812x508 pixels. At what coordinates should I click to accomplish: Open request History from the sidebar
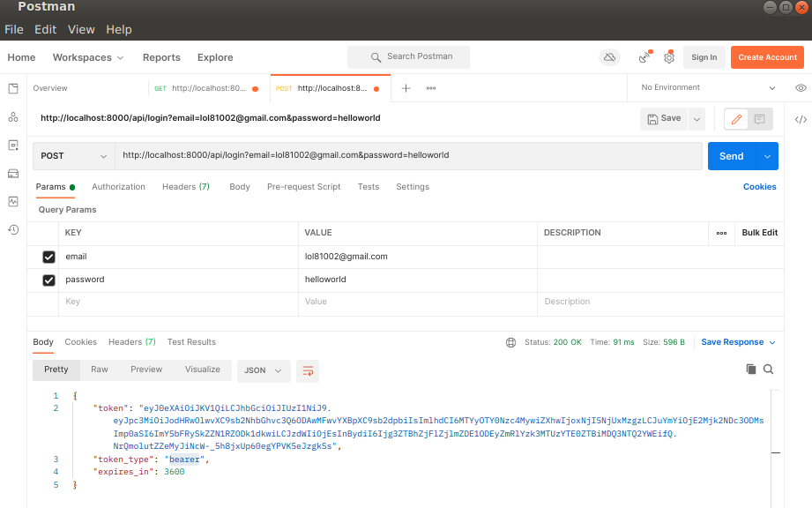[12, 229]
